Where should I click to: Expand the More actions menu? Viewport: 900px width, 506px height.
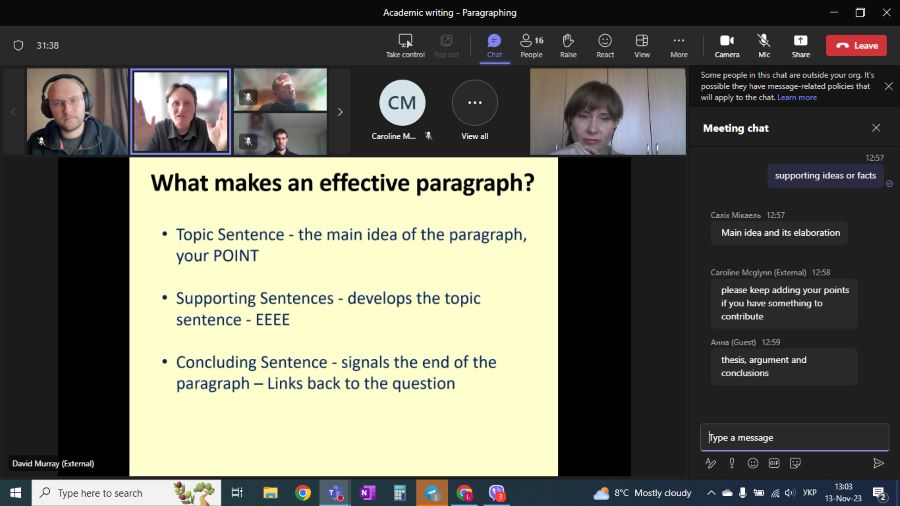coord(679,45)
